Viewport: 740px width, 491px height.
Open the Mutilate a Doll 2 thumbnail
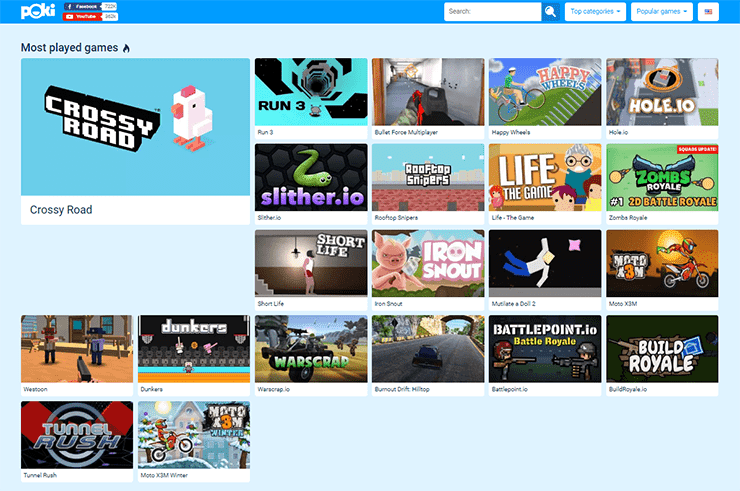545,263
